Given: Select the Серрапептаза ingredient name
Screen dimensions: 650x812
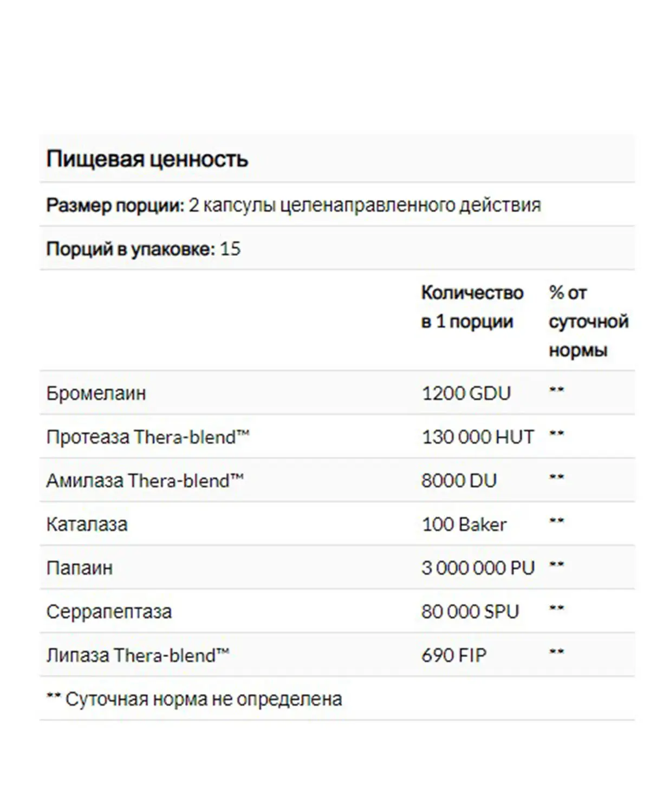Looking at the screenshot, I should point(109,612).
